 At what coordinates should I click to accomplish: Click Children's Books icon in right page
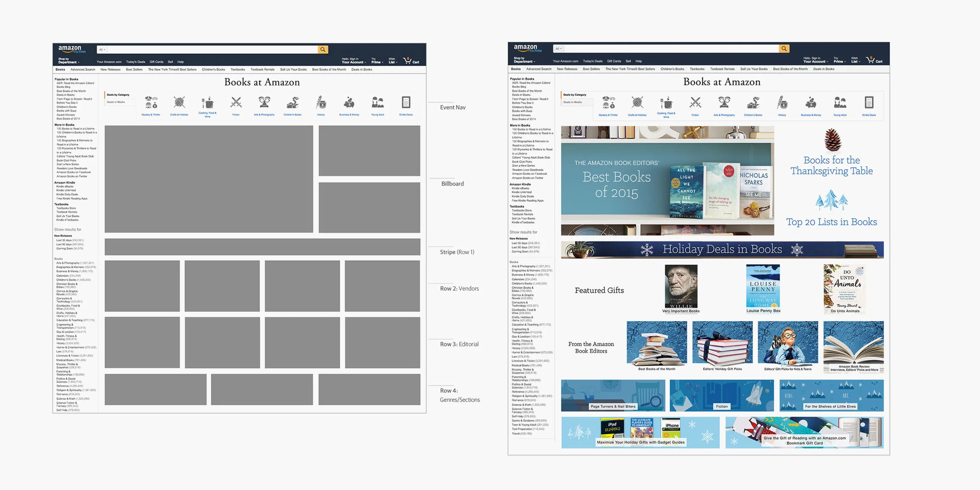[753, 103]
